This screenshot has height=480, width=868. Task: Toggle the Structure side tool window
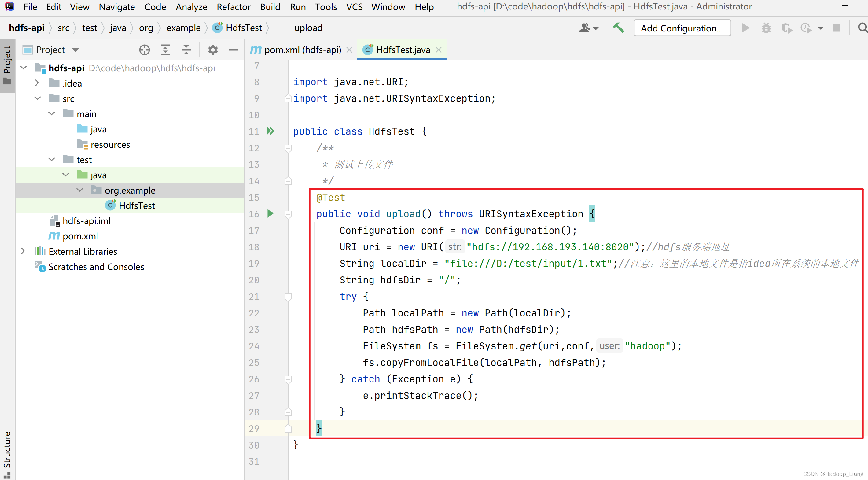pos(7,454)
